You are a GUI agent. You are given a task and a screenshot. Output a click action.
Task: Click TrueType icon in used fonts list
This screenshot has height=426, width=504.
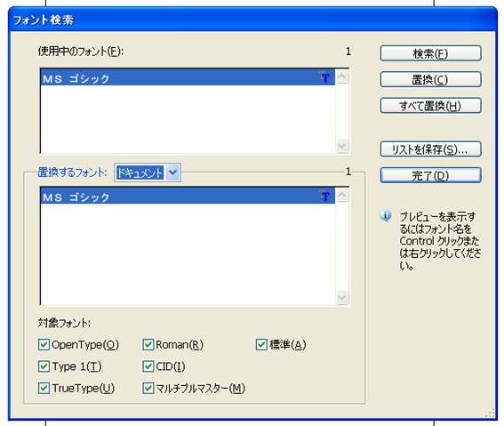(324, 77)
